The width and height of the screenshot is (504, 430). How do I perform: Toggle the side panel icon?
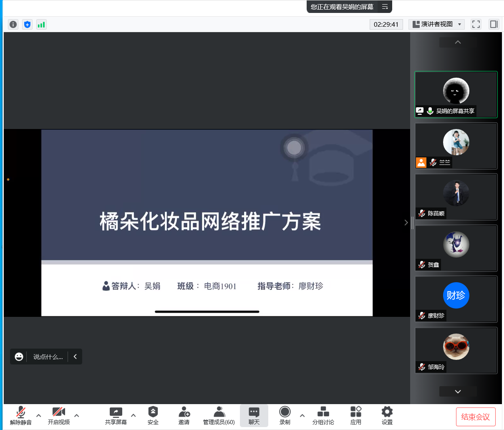click(494, 24)
